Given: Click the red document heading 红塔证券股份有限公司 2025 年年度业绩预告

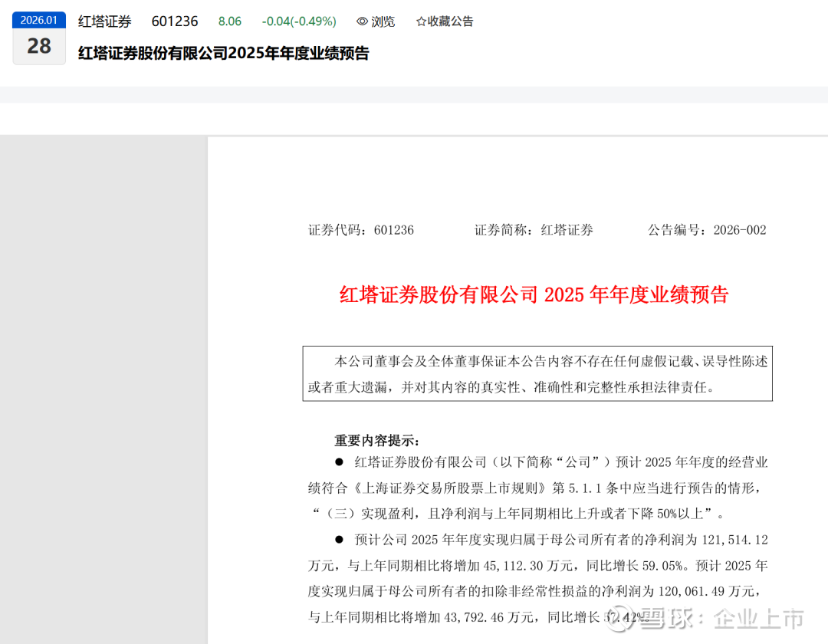Looking at the screenshot, I should point(534,294).
